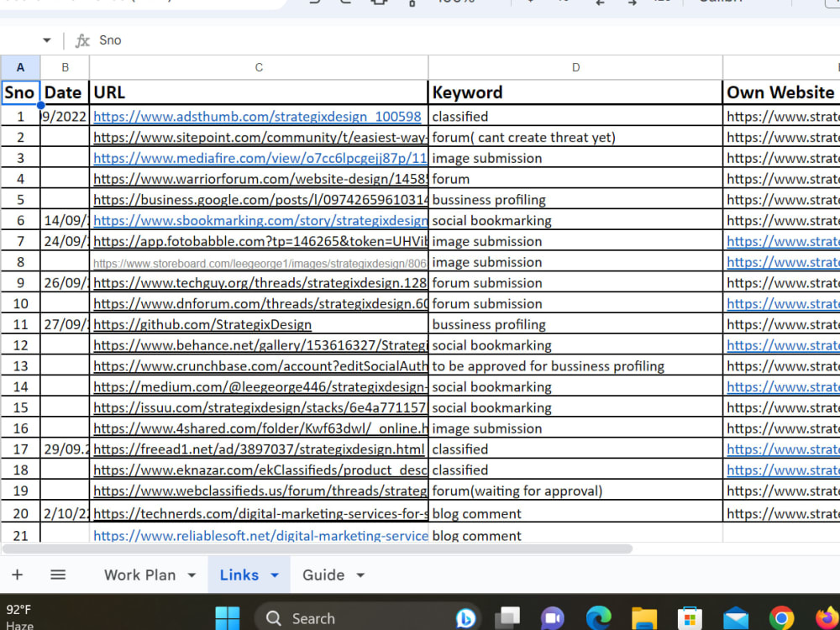Select the Sno header cell
The image size is (840, 630).
(x=20, y=92)
